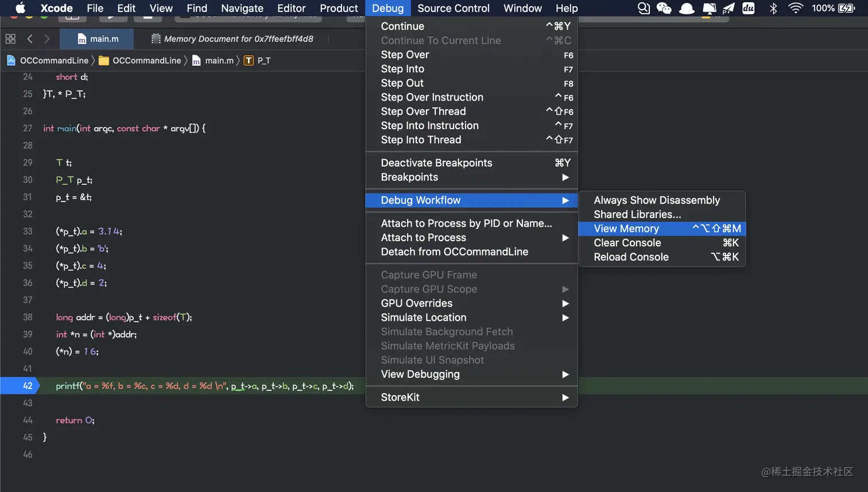Click the Bluetooth status icon
This screenshot has width=868, height=492.
click(x=773, y=8)
